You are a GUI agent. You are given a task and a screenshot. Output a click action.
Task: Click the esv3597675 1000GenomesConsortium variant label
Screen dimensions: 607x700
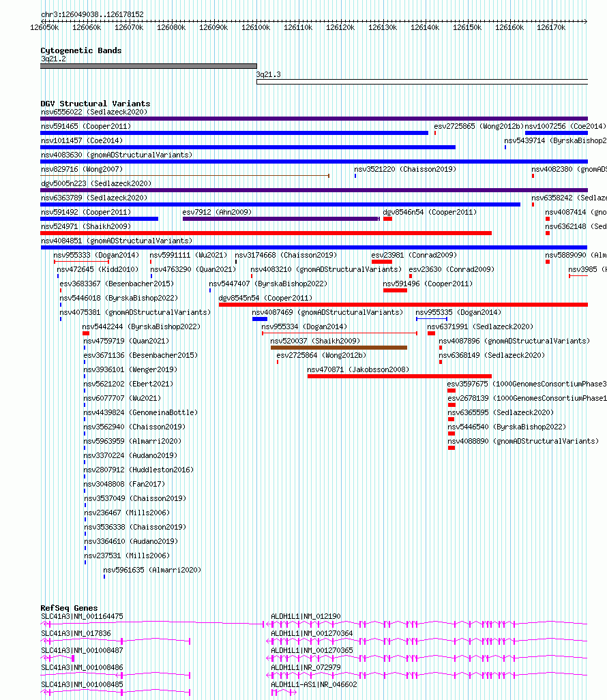527,384
